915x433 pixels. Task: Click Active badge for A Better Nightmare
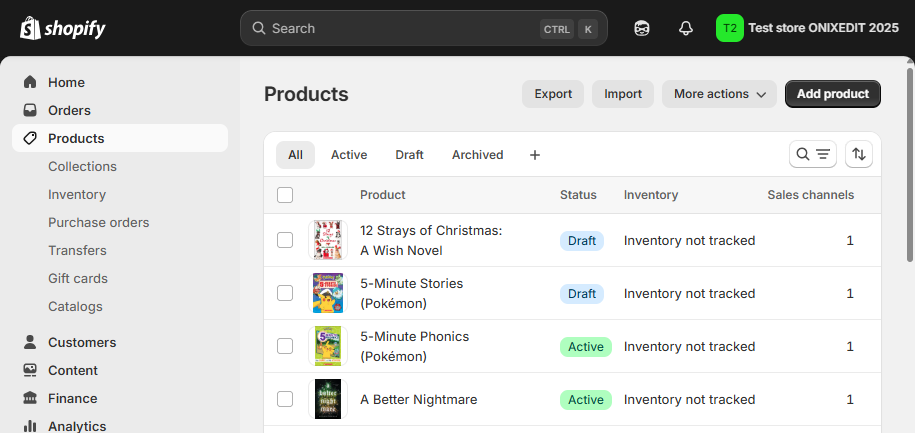click(x=586, y=400)
